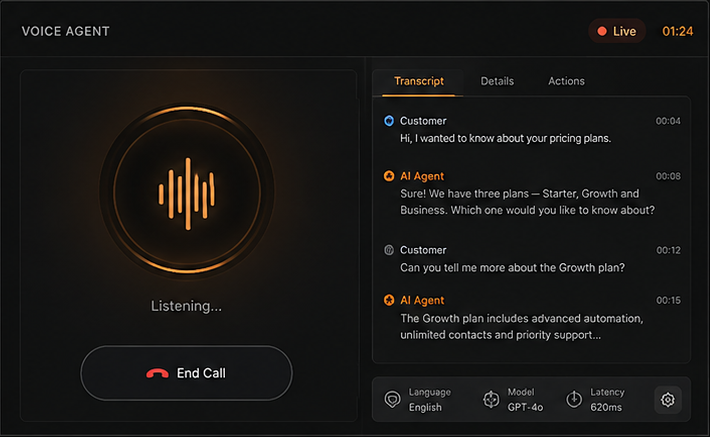Click the Customer name label at 00:04
710x437 pixels.
[423, 121]
